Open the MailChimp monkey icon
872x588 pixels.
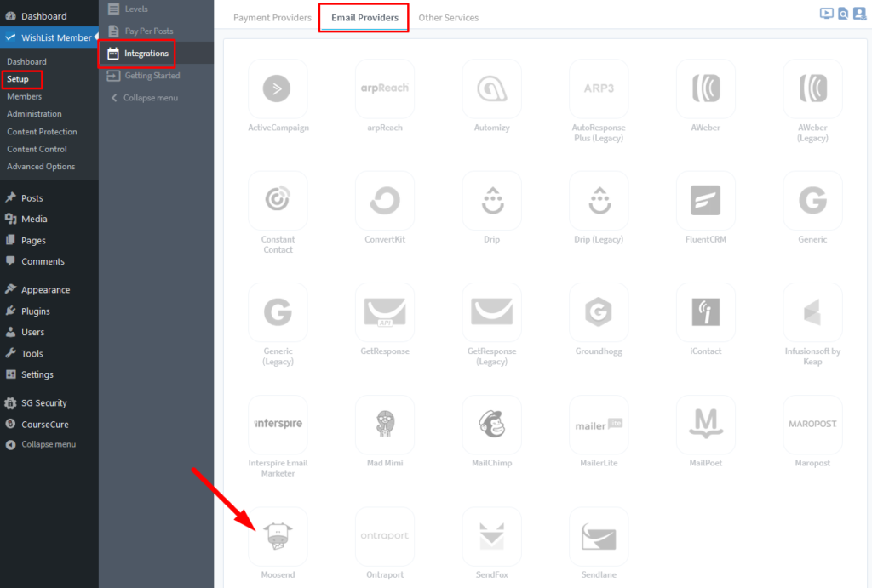click(x=491, y=424)
